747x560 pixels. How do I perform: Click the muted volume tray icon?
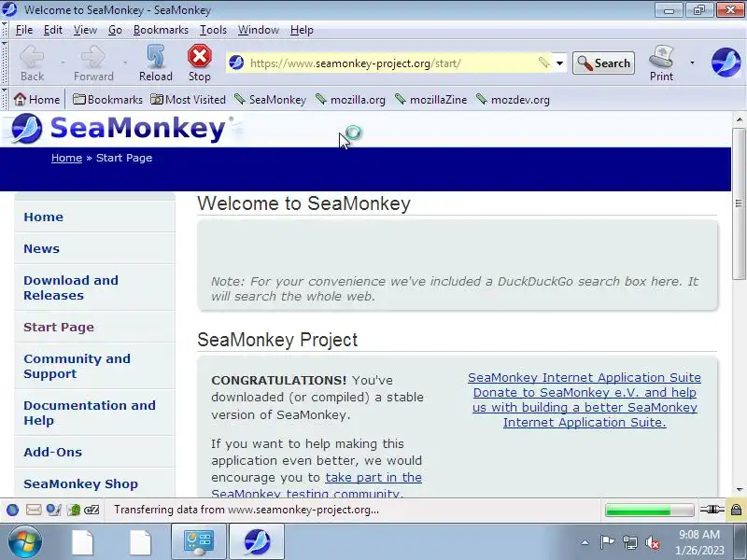[x=652, y=542]
